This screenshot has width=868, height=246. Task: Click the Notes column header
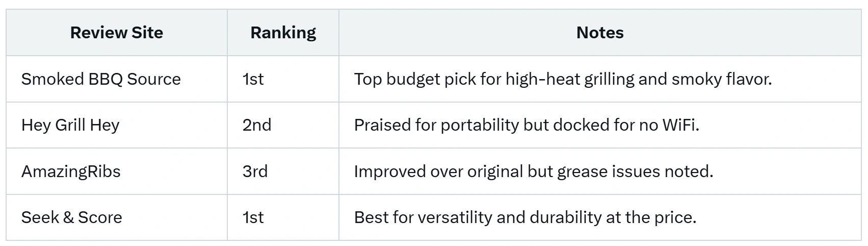pos(600,33)
